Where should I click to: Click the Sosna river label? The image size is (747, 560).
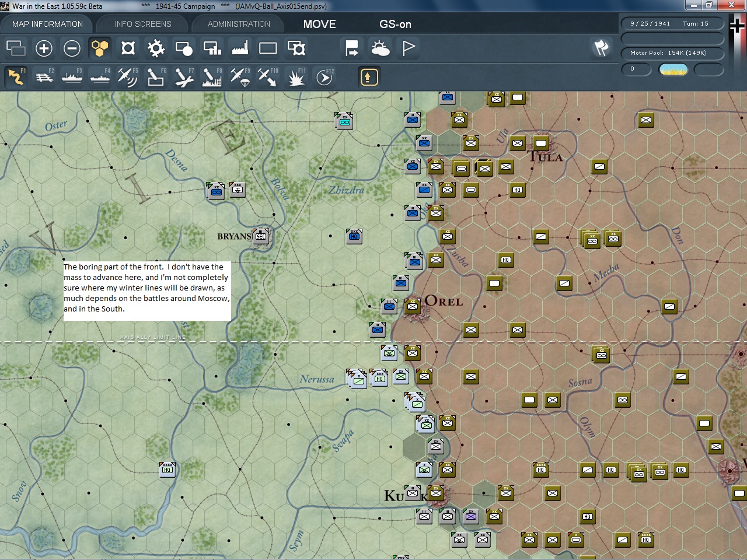[580, 383]
